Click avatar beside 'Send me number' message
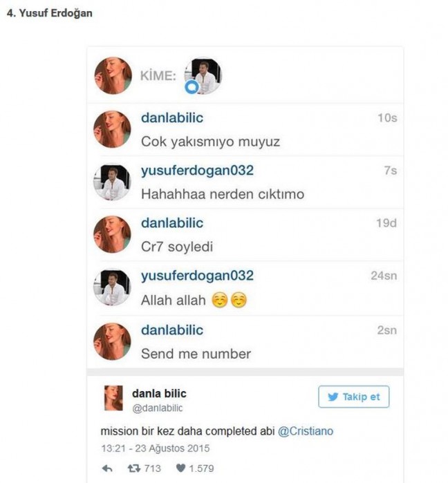Screen dimensions: 448x483 tap(112, 341)
